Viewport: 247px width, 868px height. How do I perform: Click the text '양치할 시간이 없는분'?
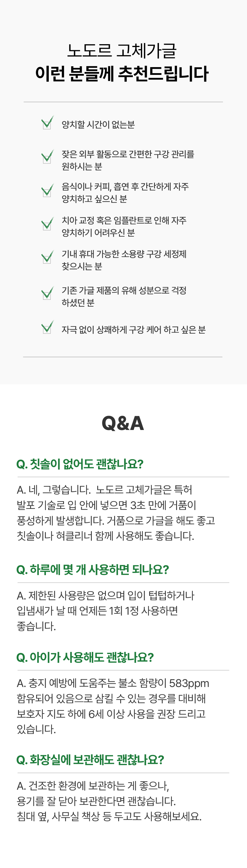click(98, 125)
